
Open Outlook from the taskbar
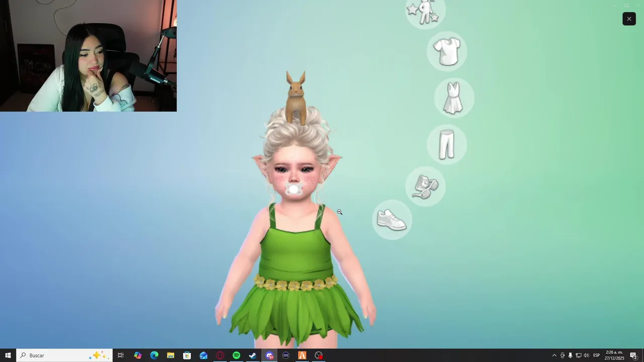203,355
